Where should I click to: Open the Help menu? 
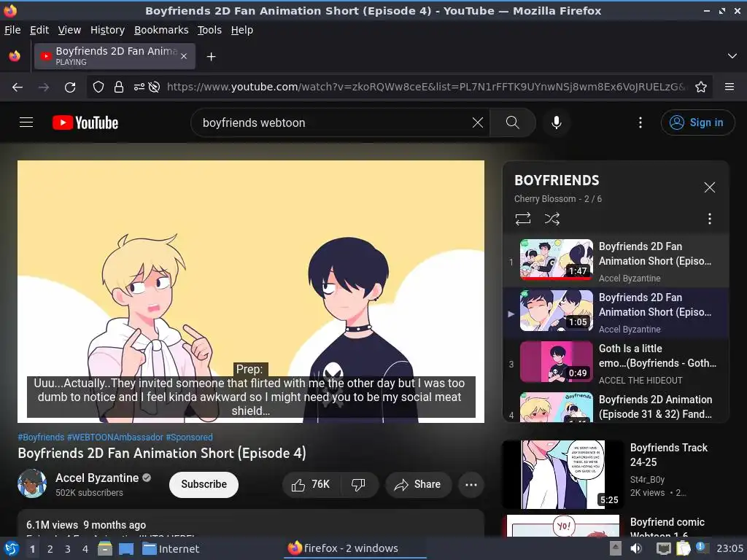pyautogui.click(x=242, y=30)
